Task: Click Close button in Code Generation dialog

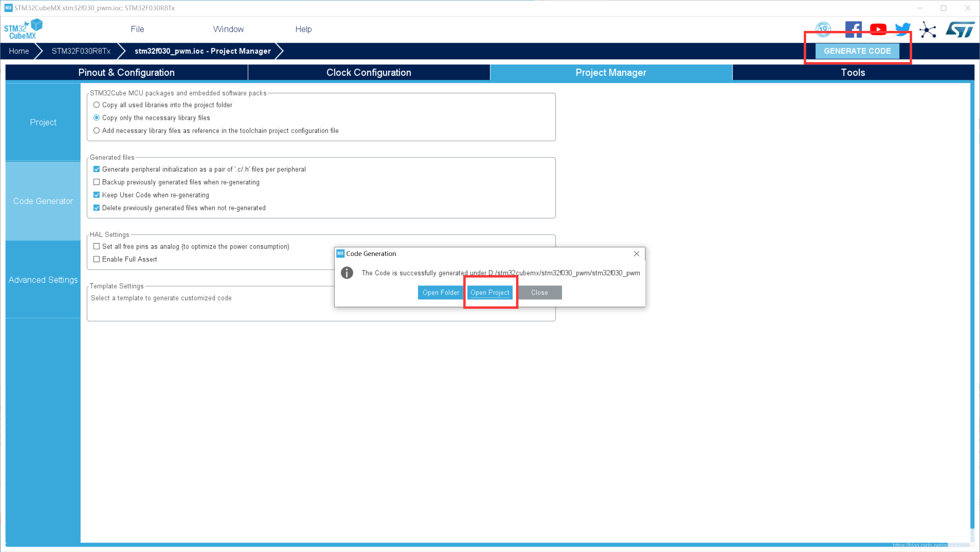Action: click(539, 292)
